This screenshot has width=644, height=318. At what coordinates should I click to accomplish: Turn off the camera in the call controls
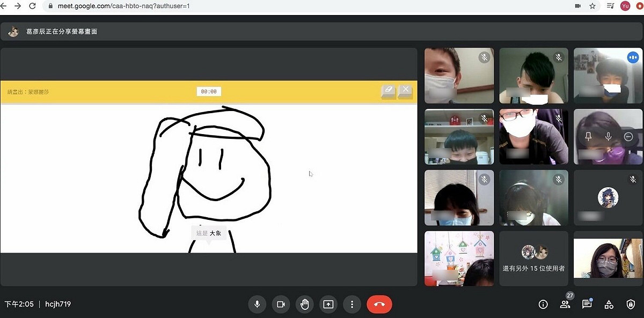(x=281, y=304)
